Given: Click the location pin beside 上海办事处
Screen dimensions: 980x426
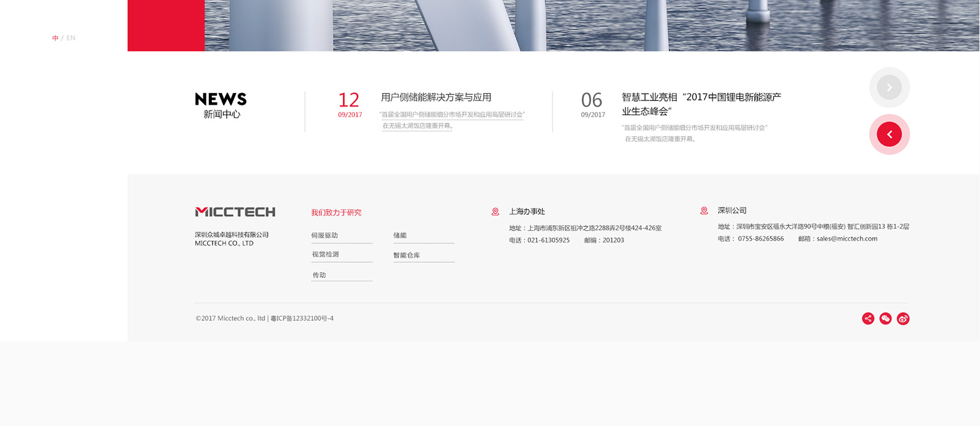Looking at the screenshot, I should [x=496, y=212].
